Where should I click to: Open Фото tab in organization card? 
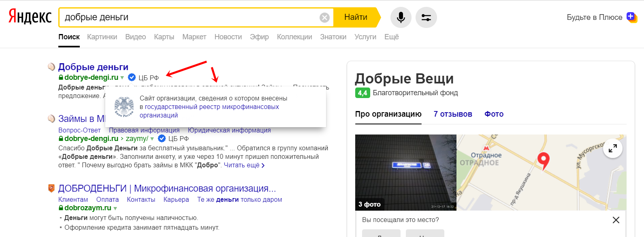pos(494,114)
